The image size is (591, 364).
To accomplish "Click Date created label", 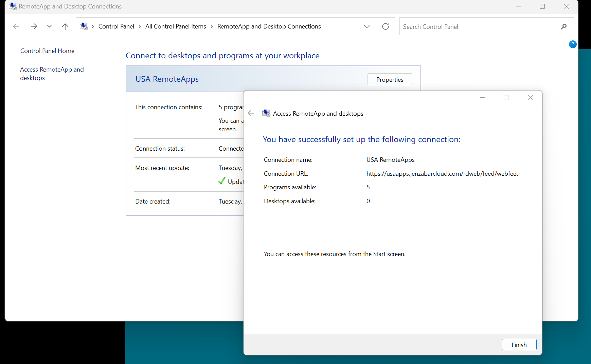I will point(153,202).
